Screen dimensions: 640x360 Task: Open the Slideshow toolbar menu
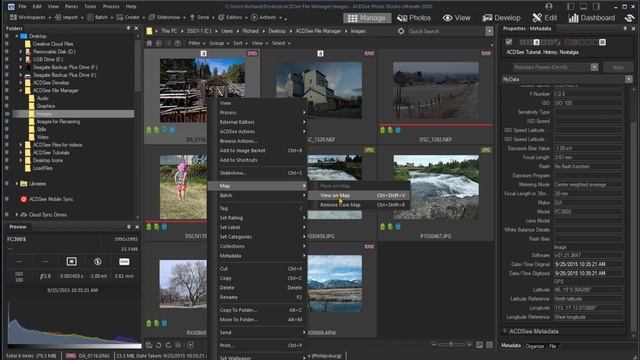[167, 18]
